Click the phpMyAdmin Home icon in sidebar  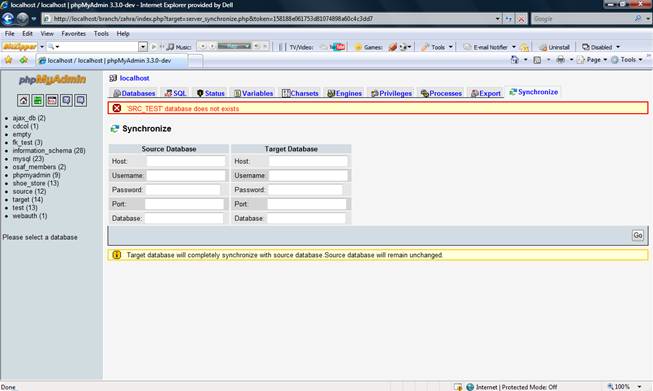pyautogui.click(x=23, y=100)
